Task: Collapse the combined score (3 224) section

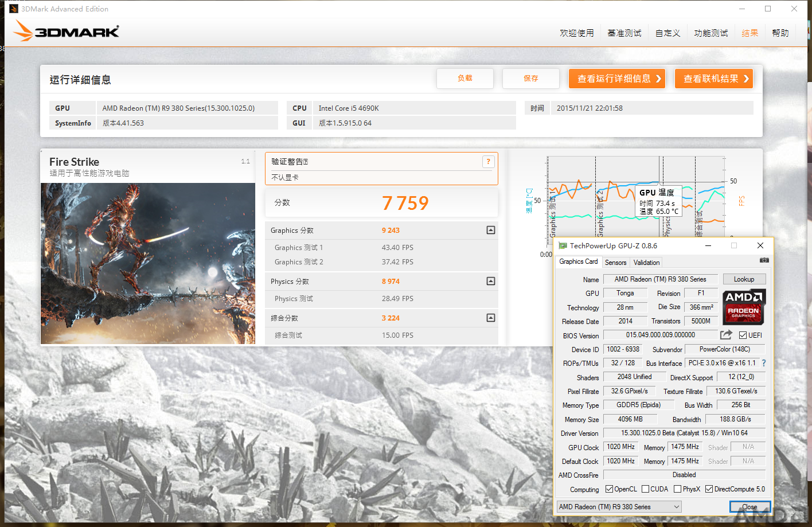Action: click(x=491, y=318)
